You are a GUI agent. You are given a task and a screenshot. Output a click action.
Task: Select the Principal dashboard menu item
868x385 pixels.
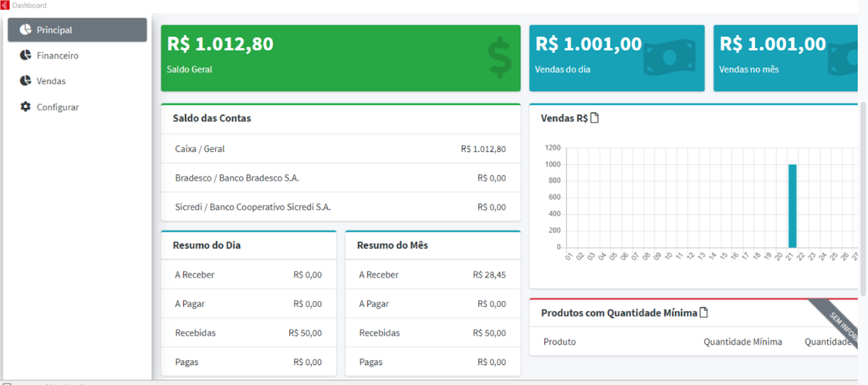coord(55,30)
